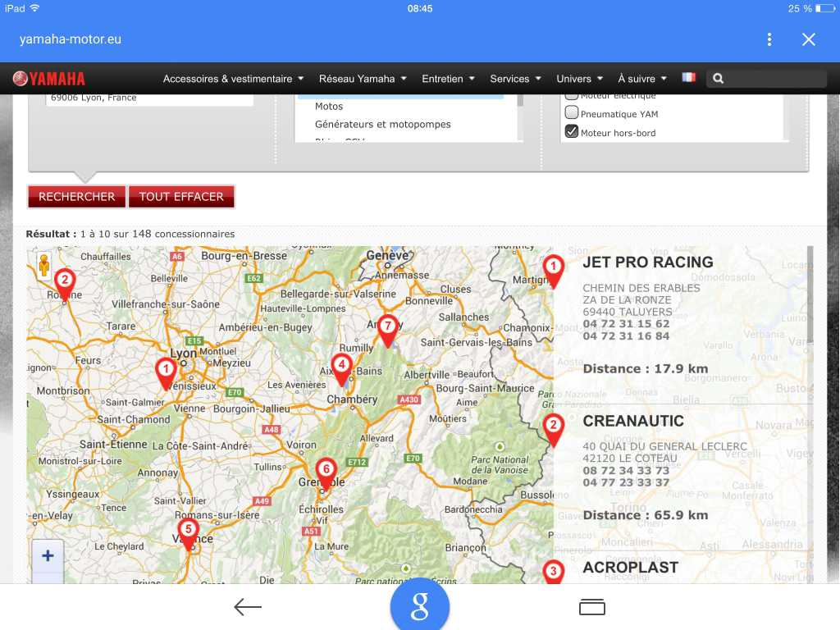Expand the Entretien menu

point(448,79)
